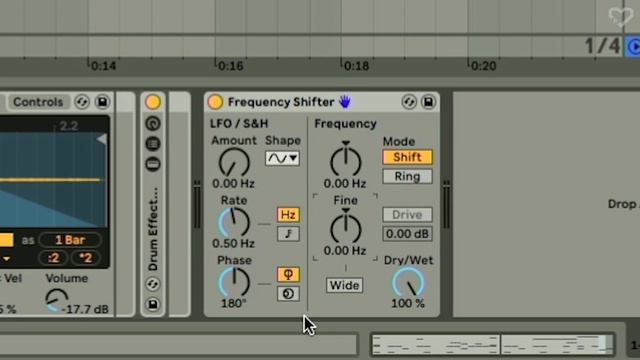Click the orange button left of 'as'

[x=6, y=240]
